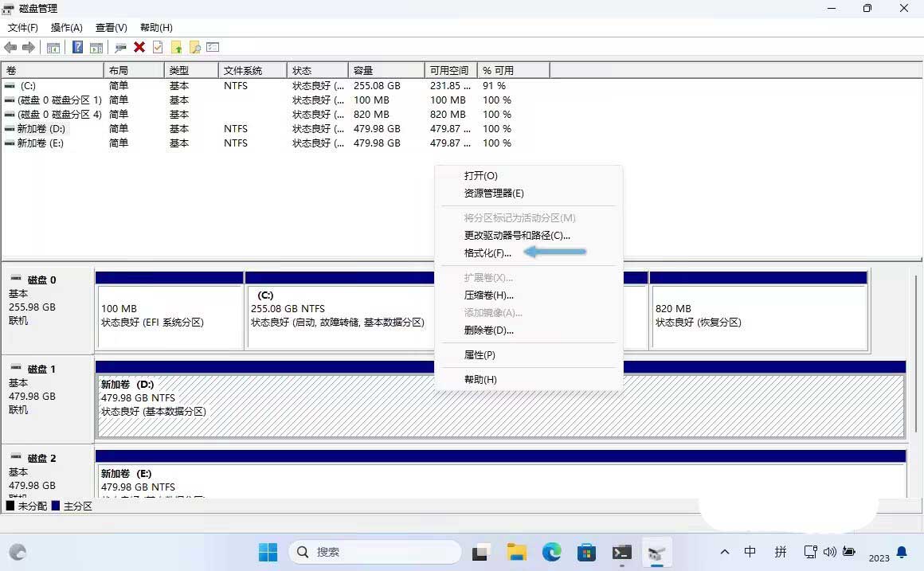
Task: Click the battery tray icon
Action: tap(848, 552)
